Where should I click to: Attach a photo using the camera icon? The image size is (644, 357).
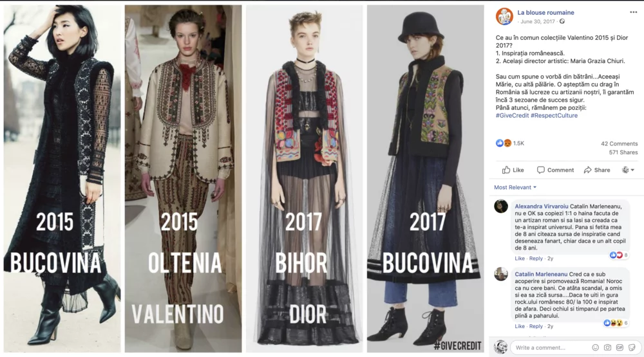pyautogui.click(x=607, y=347)
